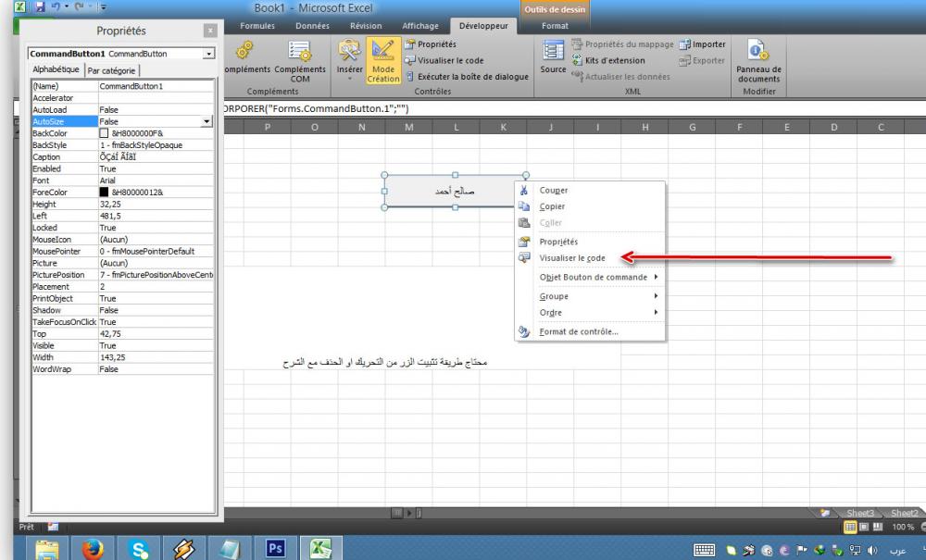Choose Visualiser le code from context menu
This screenshot has height=560, width=926.
pyautogui.click(x=590, y=258)
